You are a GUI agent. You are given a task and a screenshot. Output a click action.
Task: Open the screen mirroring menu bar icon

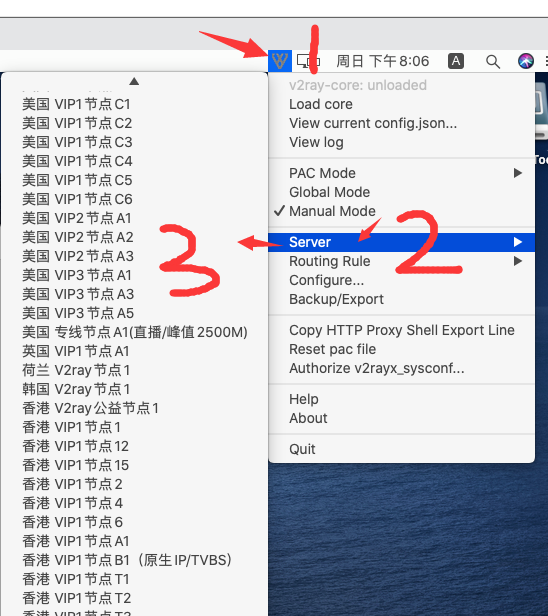308,61
